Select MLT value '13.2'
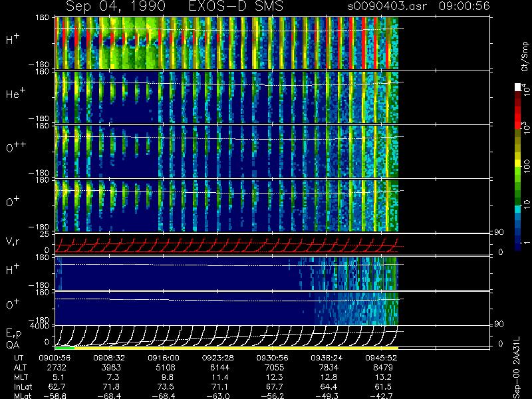Image resolution: width=532 pixels, height=399 pixels. point(384,377)
